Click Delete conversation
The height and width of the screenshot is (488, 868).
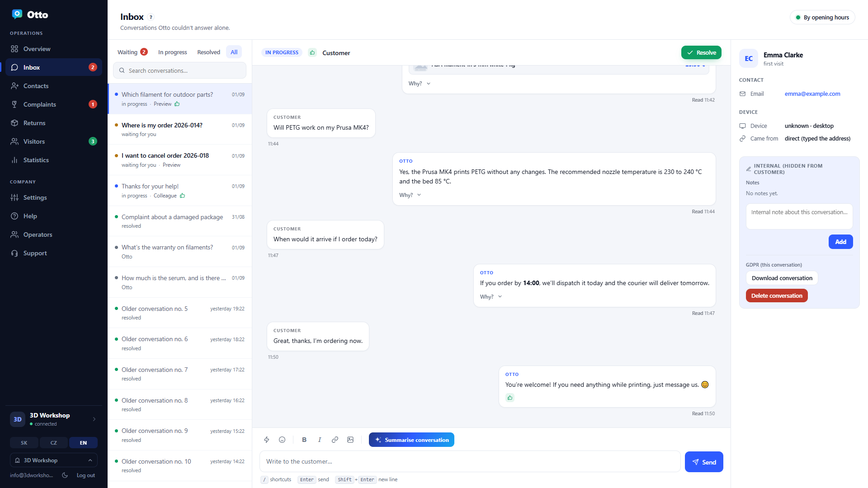click(777, 296)
